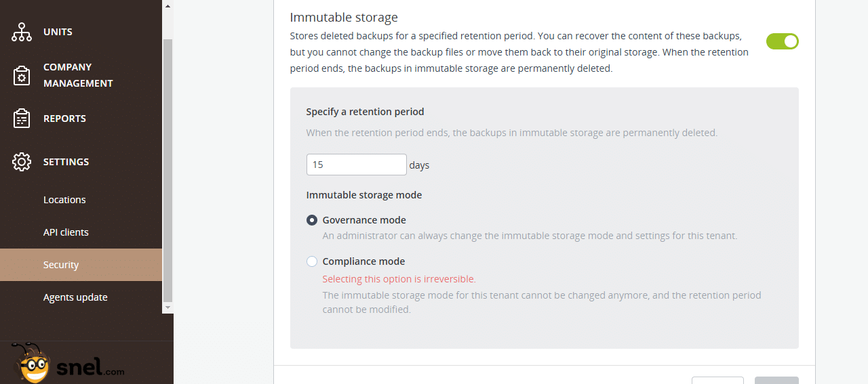The image size is (868, 384).
Task: Click the Reports clipboard icon
Action: tap(22, 119)
